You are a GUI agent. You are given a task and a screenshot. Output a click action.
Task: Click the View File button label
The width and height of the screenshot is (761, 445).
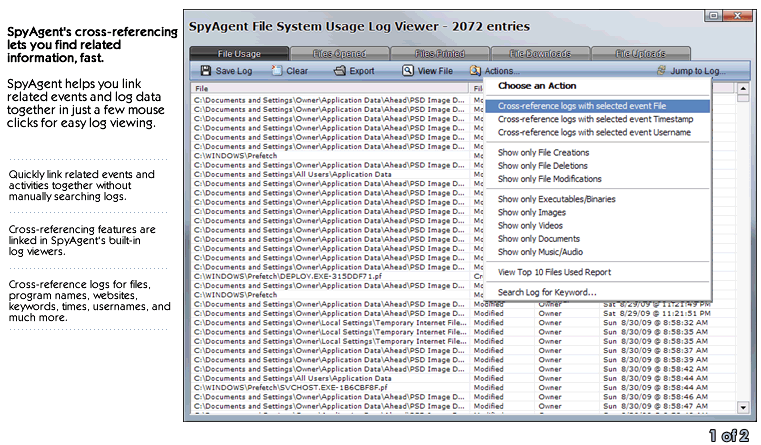point(435,71)
